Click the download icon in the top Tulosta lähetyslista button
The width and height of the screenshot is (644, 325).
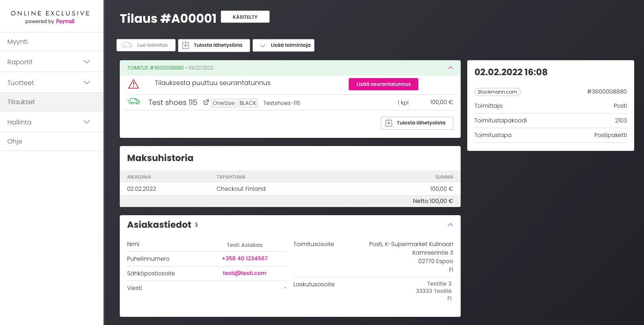tap(186, 45)
